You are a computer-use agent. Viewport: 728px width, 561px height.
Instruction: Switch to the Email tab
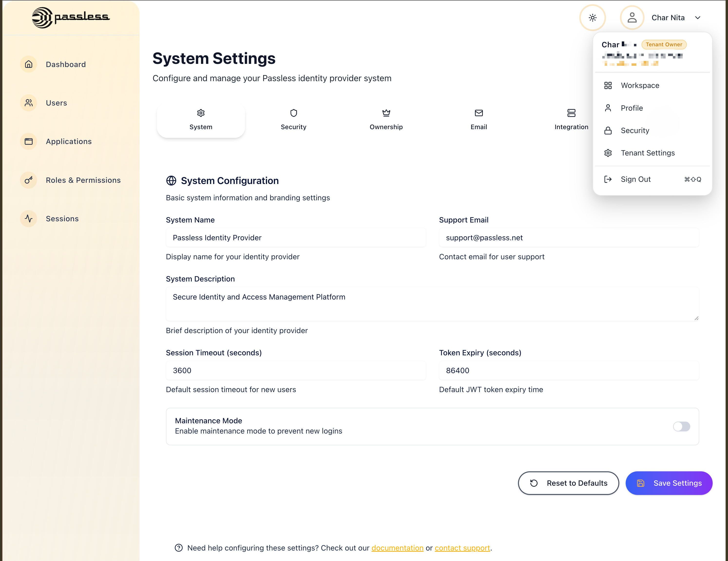tap(479, 120)
